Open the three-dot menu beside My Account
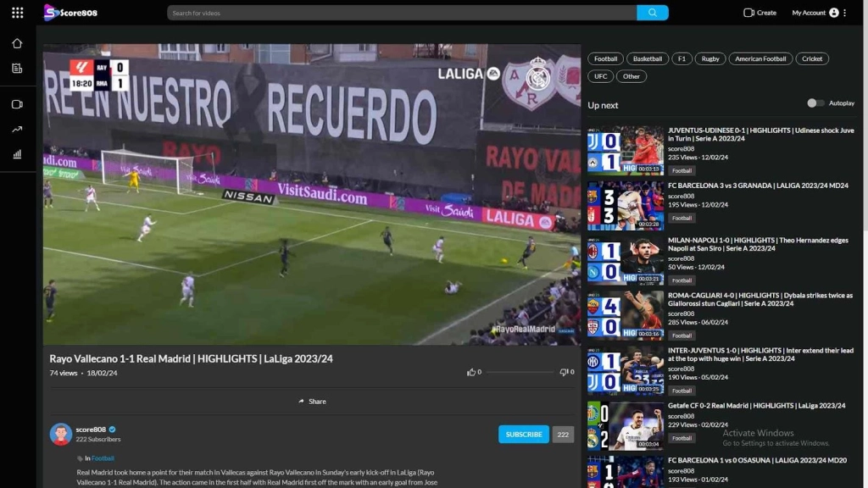This screenshot has width=868, height=488. click(x=845, y=13)
